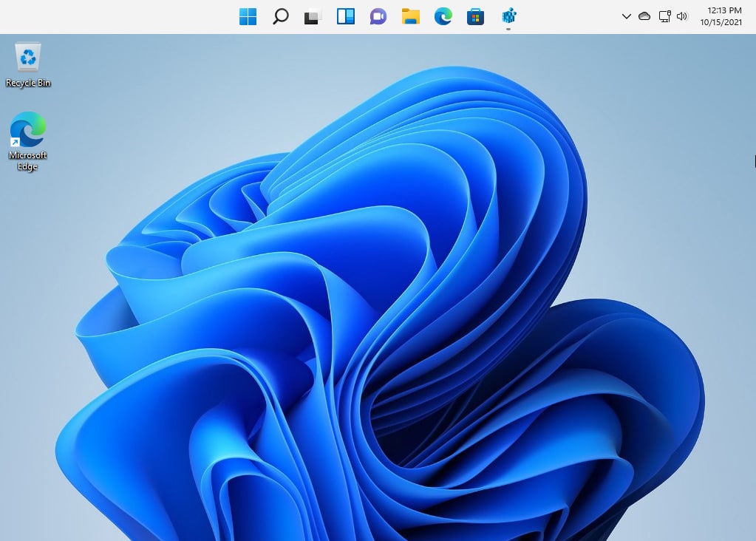Expand hidden system tray icons
The width and height of the screenshot is (756, 541).
coord(626,16)
